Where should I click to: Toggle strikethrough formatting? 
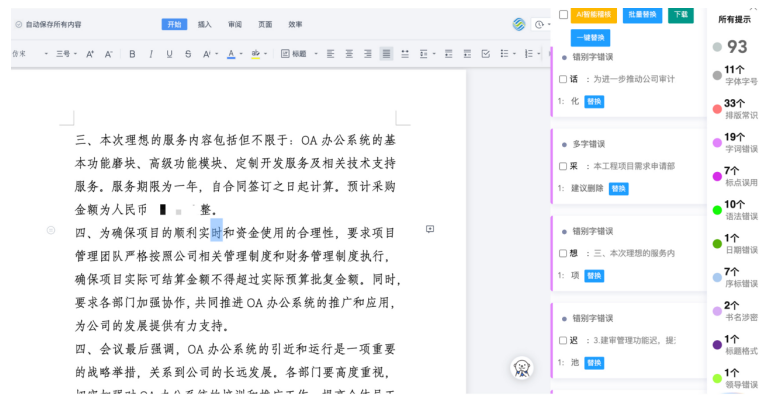coord(188,54)
